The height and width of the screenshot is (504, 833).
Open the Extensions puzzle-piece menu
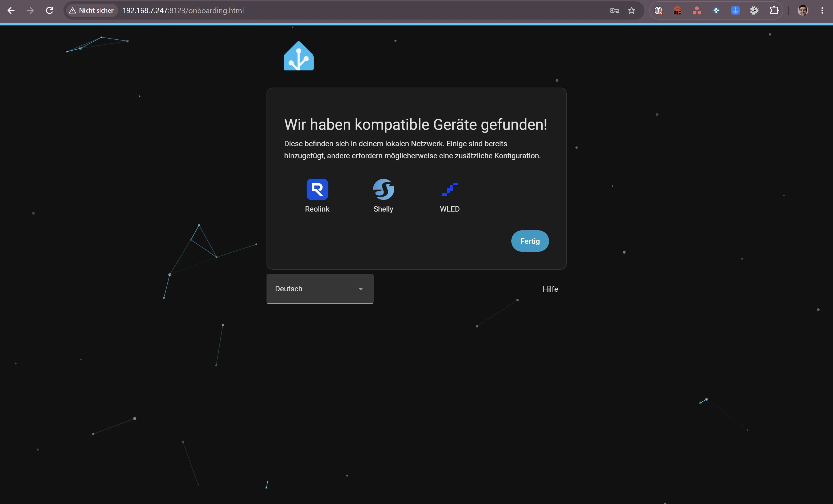click(x=774, y=10)
